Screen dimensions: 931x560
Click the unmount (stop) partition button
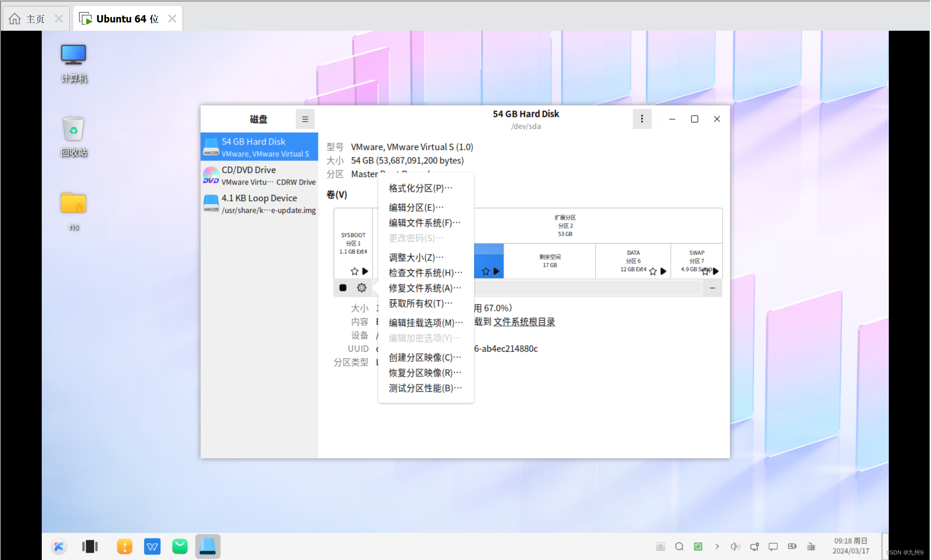point(343,288)
